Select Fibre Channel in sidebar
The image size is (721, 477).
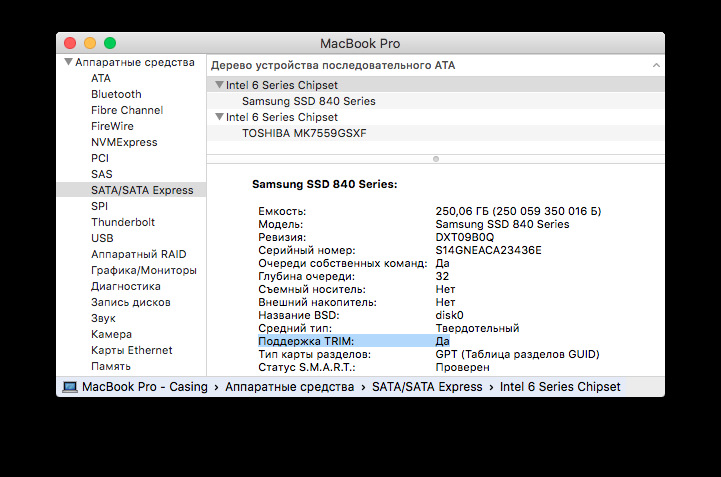[x=127, y=110]
